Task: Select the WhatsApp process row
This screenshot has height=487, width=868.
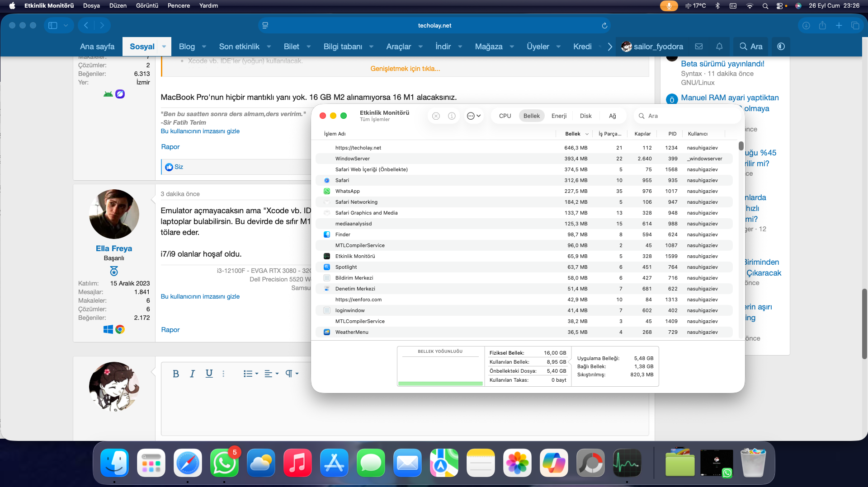Action: pyautogui.click(x=524, y=191)
